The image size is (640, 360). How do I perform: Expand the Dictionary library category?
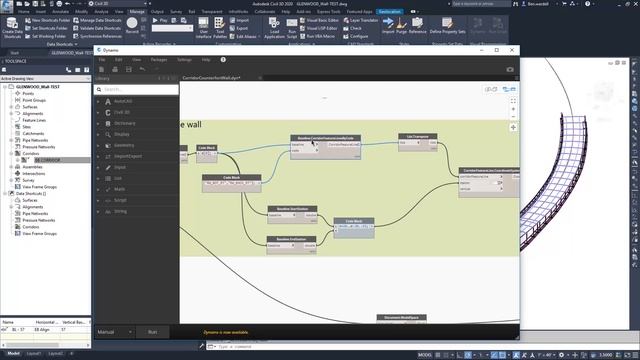click(x=136, y=123)
